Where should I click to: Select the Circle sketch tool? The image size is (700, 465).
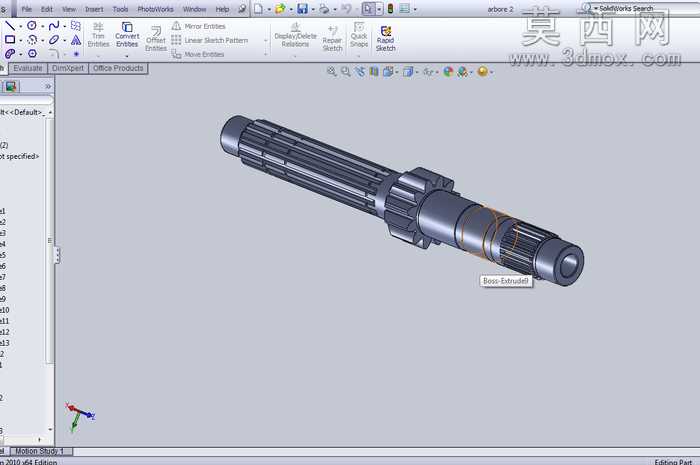(32, 26)
